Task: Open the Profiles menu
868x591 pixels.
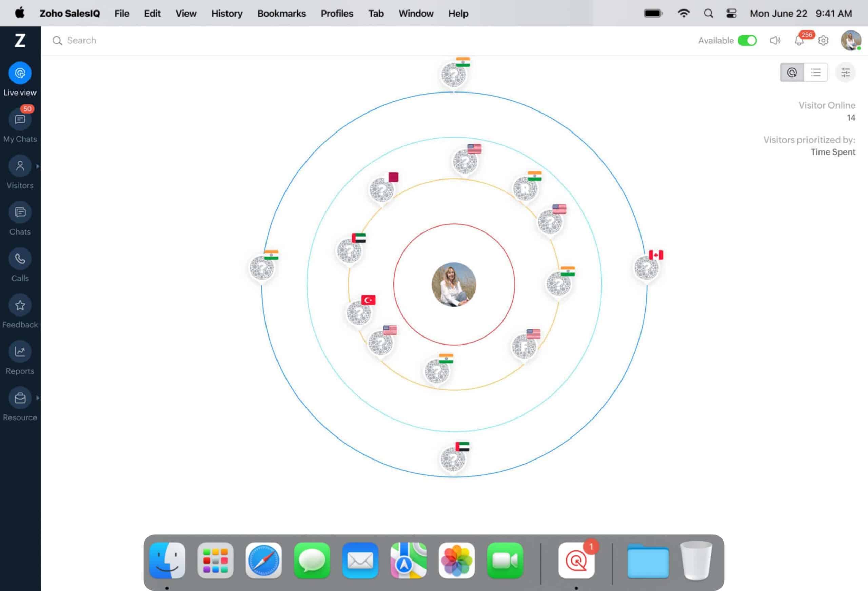Action: tap(336, 14)
